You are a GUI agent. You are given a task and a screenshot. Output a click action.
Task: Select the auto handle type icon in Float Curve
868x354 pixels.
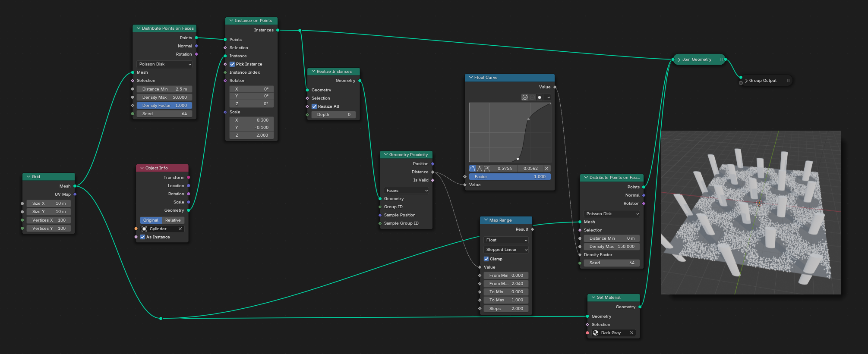472,169
